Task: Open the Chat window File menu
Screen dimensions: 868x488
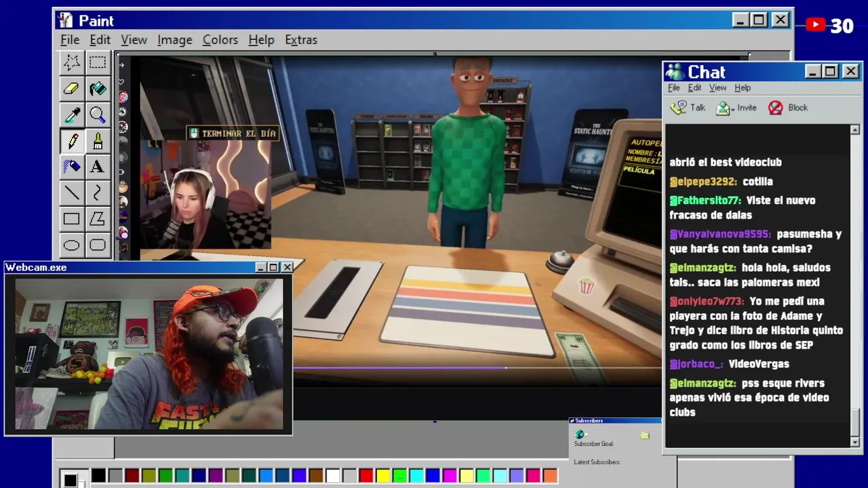Action: click(673, 88)
